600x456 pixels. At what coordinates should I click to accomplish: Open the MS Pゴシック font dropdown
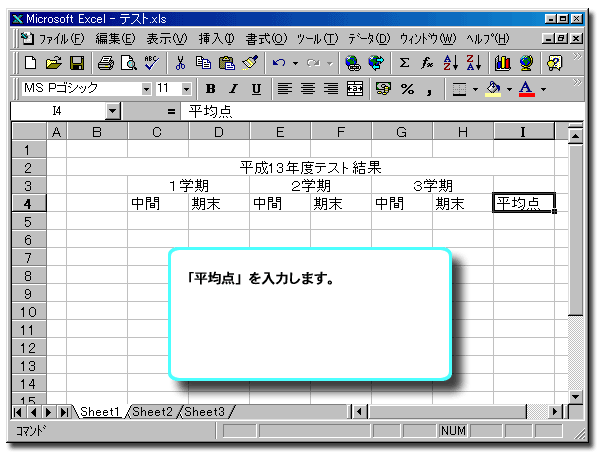click(146, 89)
